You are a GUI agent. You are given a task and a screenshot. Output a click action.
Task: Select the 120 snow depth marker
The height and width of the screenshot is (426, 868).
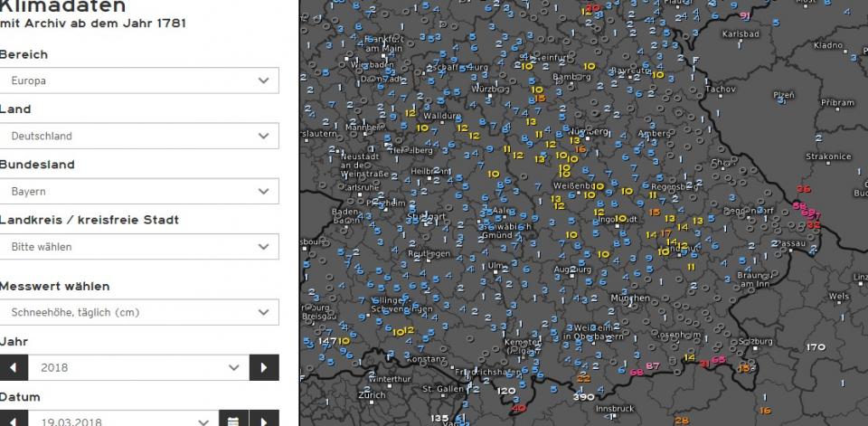pyautogui.click(x=505, y=391)
